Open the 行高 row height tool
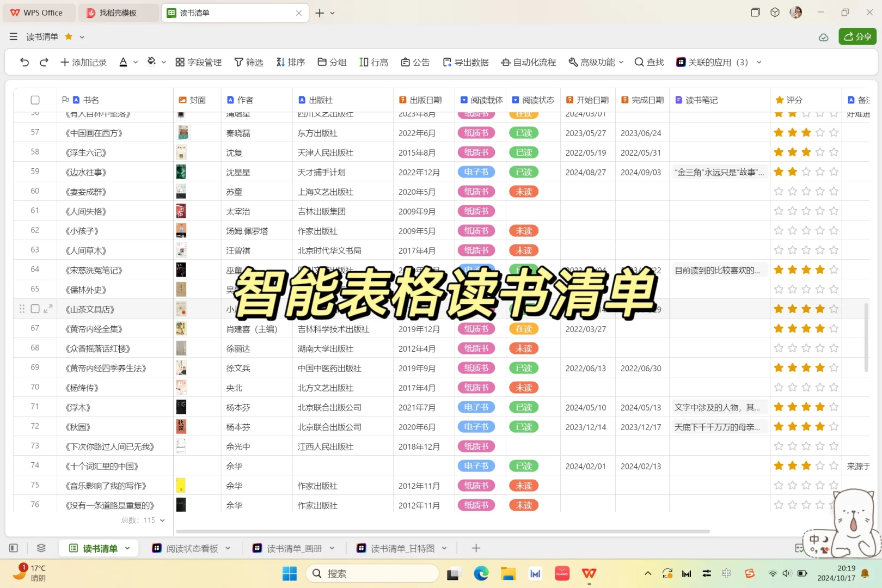Viewport: 882px width, 588px height. click(374, 62)
